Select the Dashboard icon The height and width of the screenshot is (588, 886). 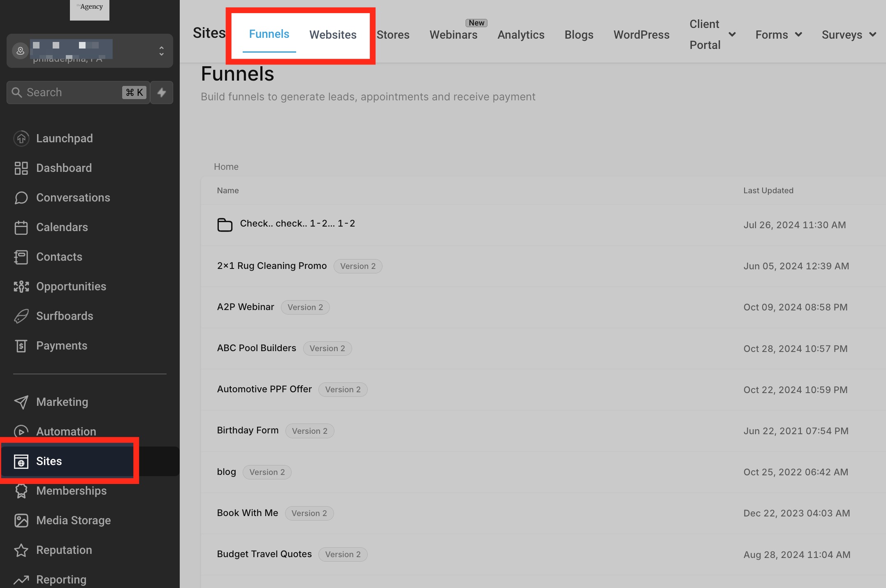(21, 168)
